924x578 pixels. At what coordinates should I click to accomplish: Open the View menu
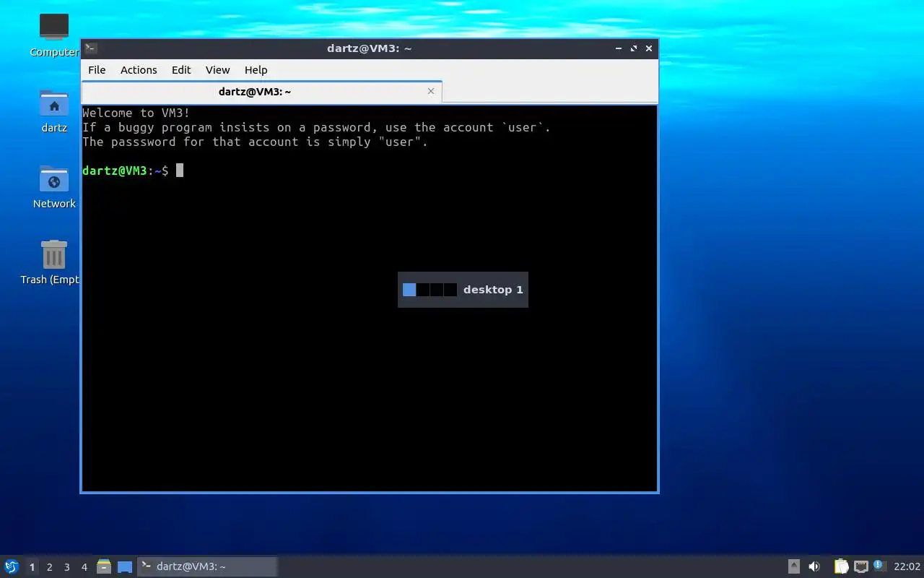(217, 70)
